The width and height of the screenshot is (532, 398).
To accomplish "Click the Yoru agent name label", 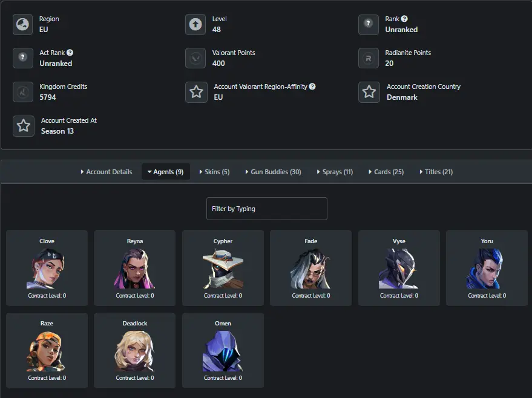I will [x=487, y=241].
